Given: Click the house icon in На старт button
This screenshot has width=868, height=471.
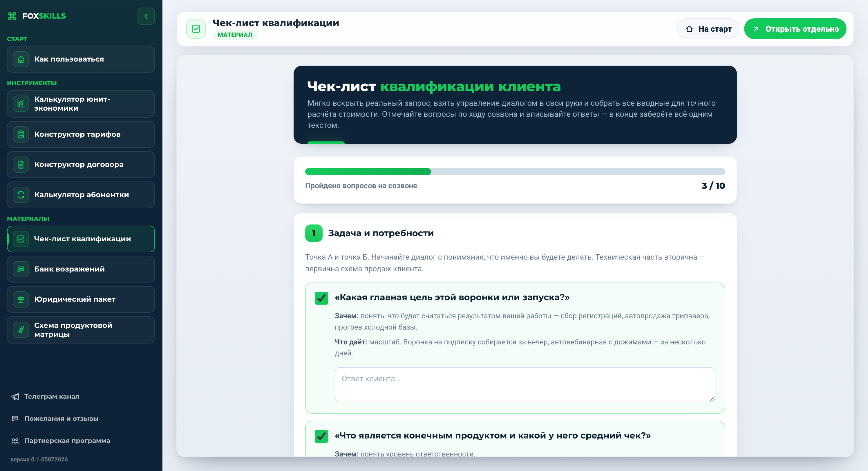Looking at the screenshot, I should pyautogui.click(x=689, y=29).
